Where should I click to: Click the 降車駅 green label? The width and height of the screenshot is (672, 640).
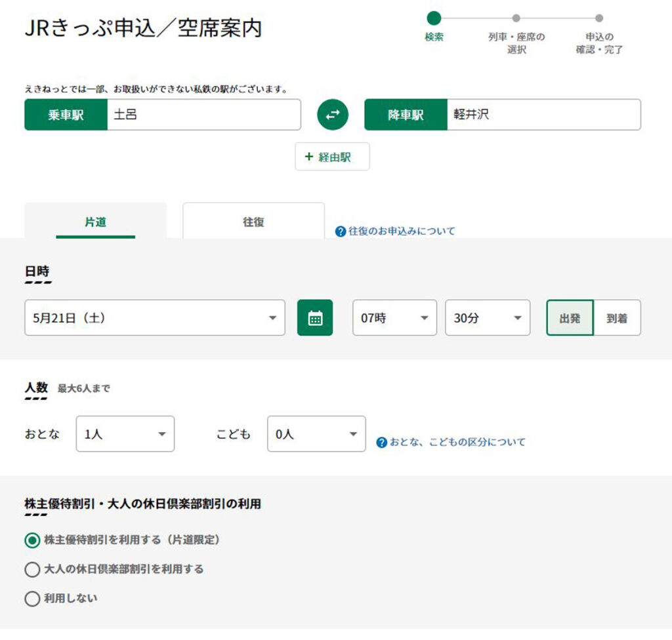point(406,114)
